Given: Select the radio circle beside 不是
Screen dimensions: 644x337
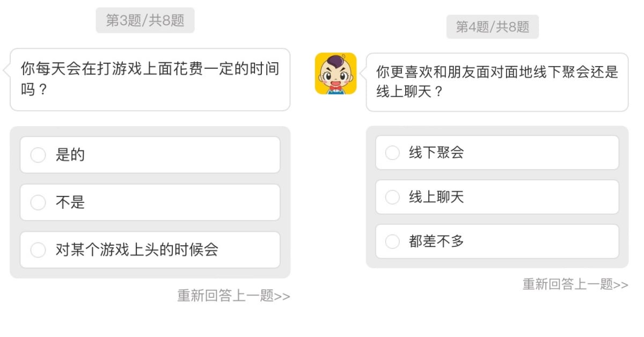Looking at the screenshot, I should [x=38, y=203].
